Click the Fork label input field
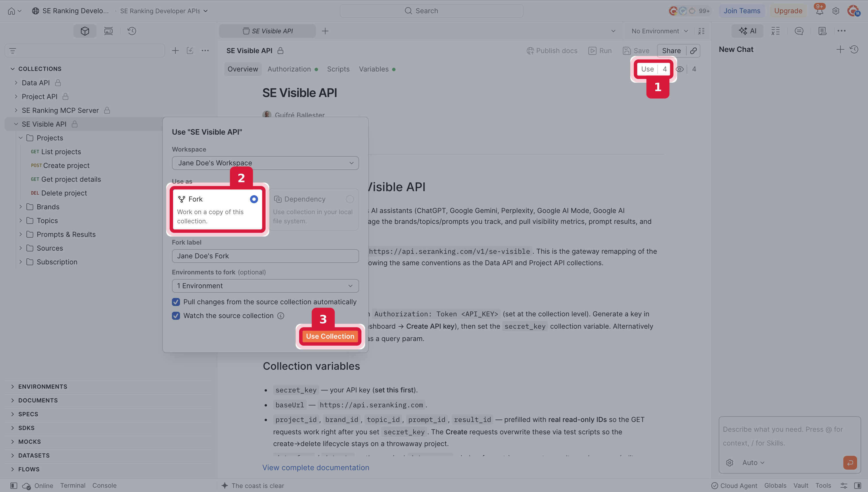This screenshot has width=868, height=492. click(265, 256)
